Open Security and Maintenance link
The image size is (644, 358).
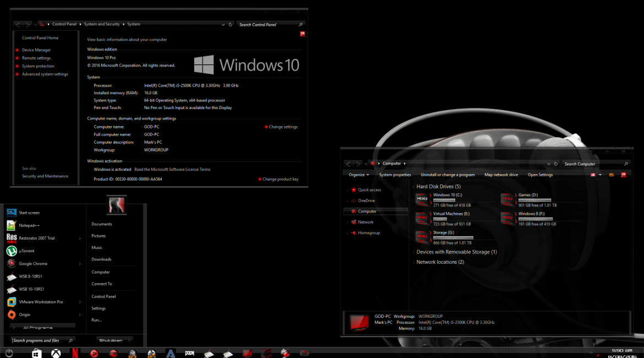pos(45,176)
